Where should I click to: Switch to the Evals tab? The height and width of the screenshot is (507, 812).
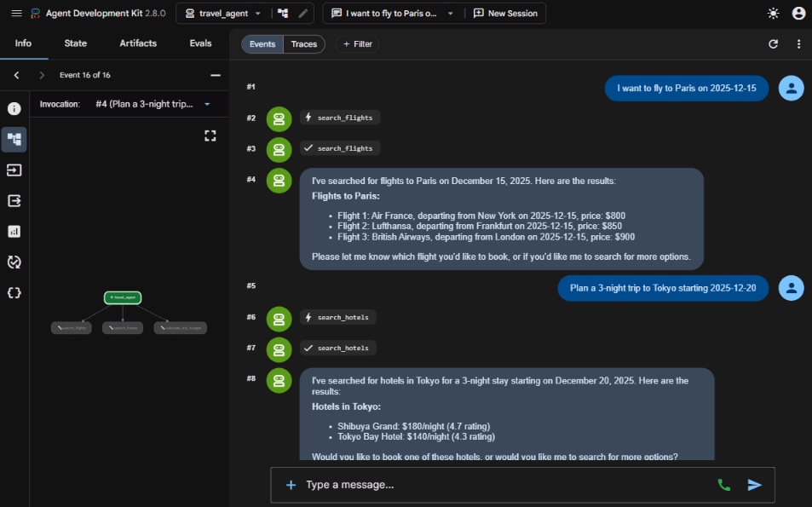pos(200,43)
